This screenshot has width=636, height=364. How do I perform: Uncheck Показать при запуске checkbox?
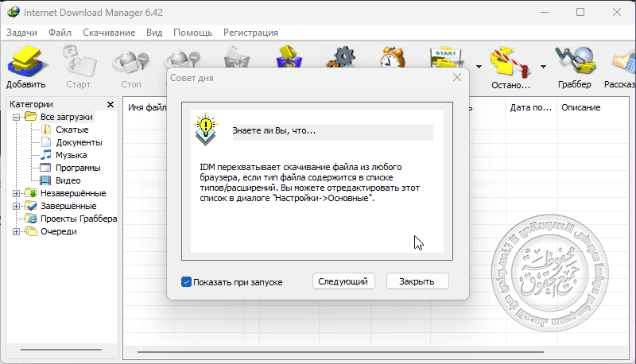click(186, 281)
